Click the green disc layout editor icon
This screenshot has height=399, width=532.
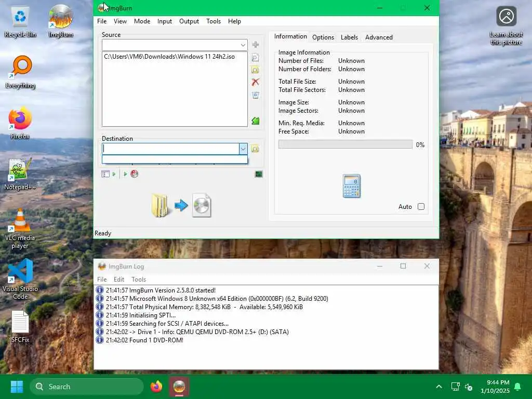256,121
